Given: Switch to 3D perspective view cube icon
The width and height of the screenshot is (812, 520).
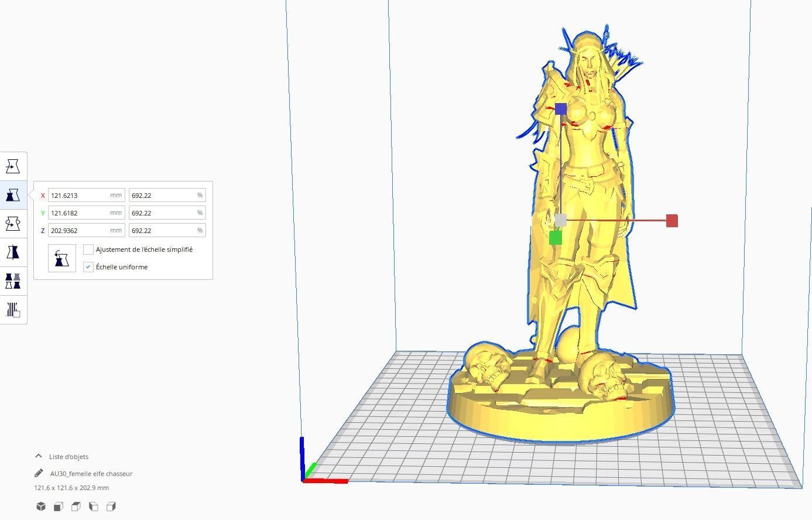Looking at the screenshot, I should pos(41,507).
